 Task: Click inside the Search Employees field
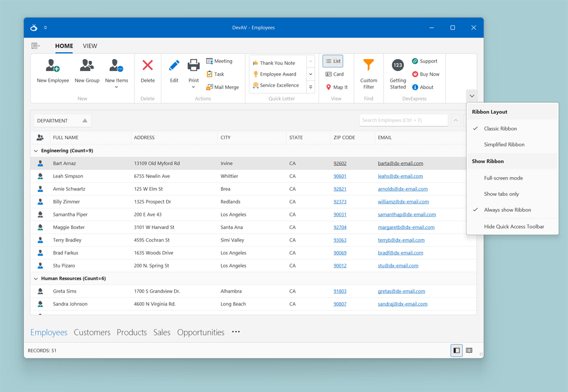(402, 120)
